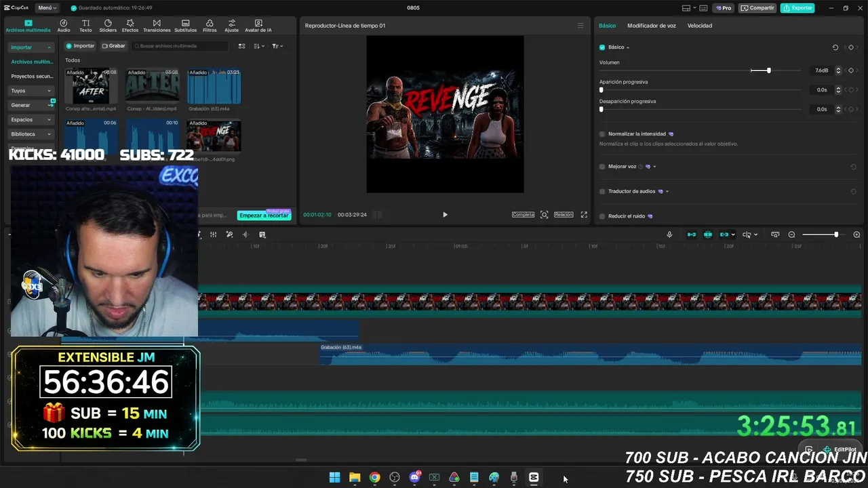
Task: Enable Traductor de audios checkbox
Action: (x=602, y=192)
